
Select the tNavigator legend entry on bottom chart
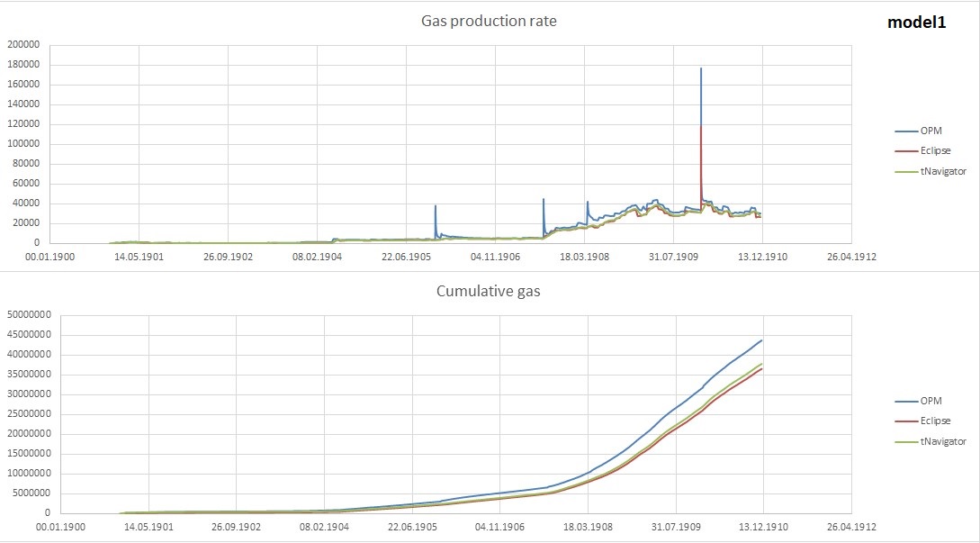click(x=940, y=440)
